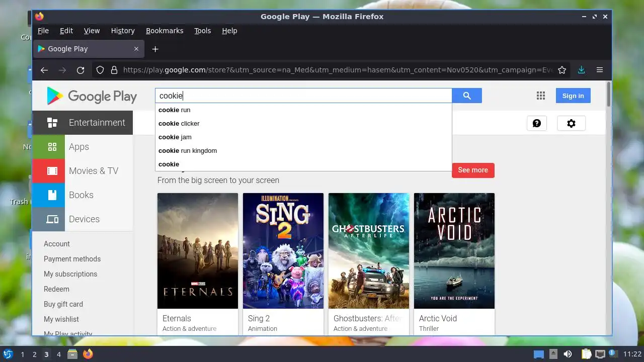This screenshot has height=362, width=644.
Task: Open the Account link
Action: (57, 244)
